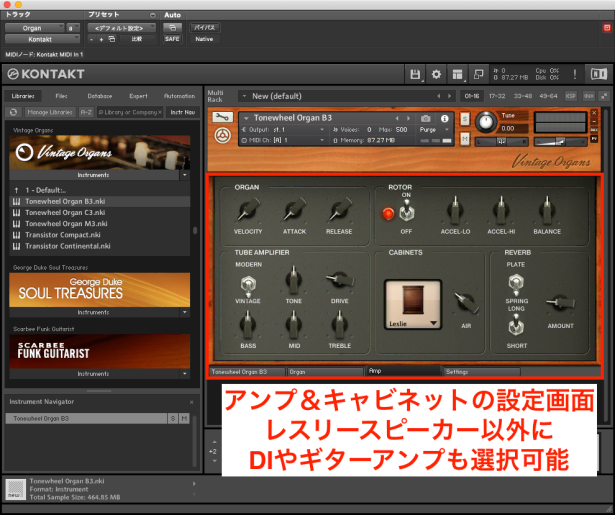Image resolution: width=615 pixels, height=515 pixels.
Task: Click the compare (比較) button
Action: click(x=137, y=39)
